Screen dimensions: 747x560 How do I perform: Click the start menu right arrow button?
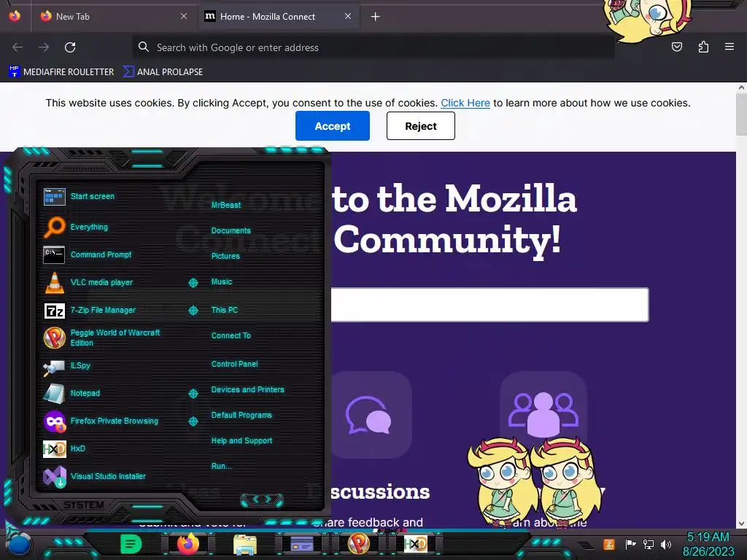click(268, 499)
